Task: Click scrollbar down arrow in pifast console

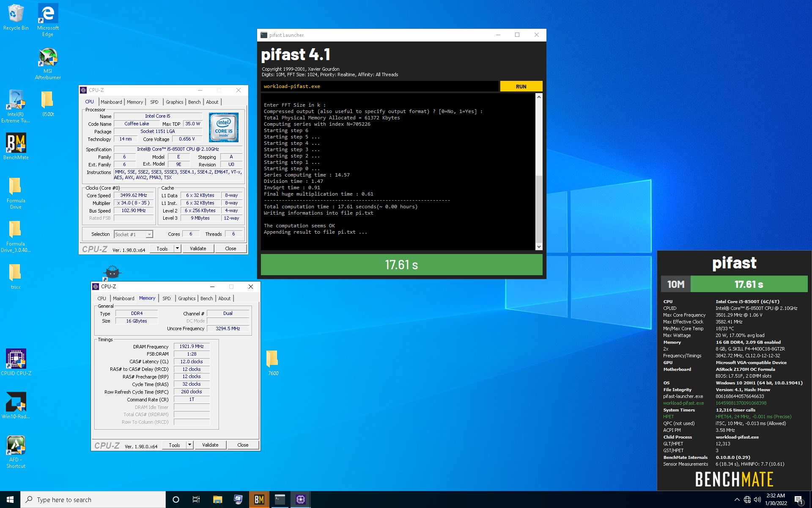Action: tap(539, 246)
